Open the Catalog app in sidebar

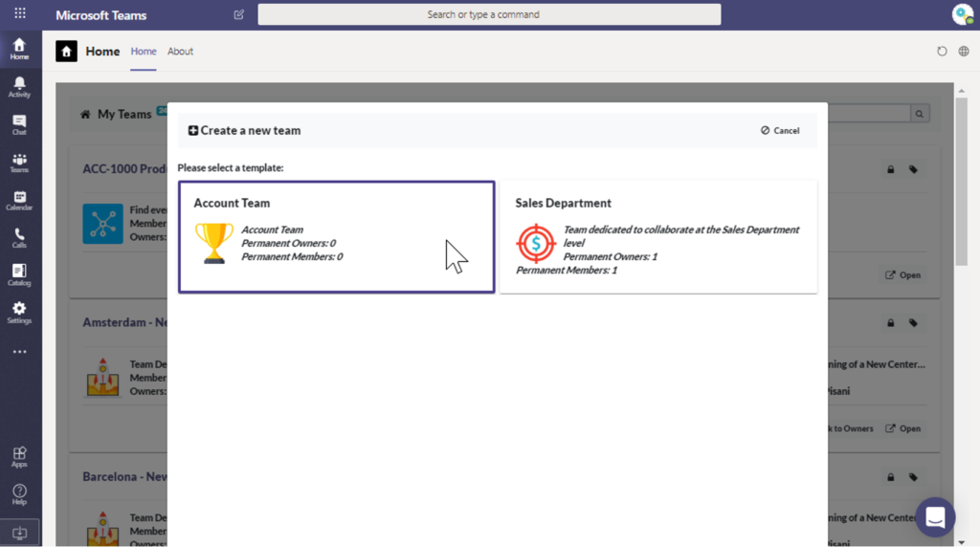click(19, 275)
